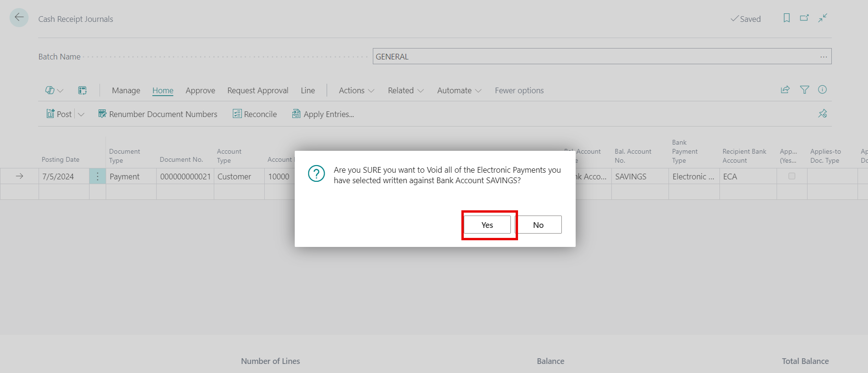Viewport: 868px width, 373px height.
Task: Switch to the Home tab
Action: pos(163,90)
